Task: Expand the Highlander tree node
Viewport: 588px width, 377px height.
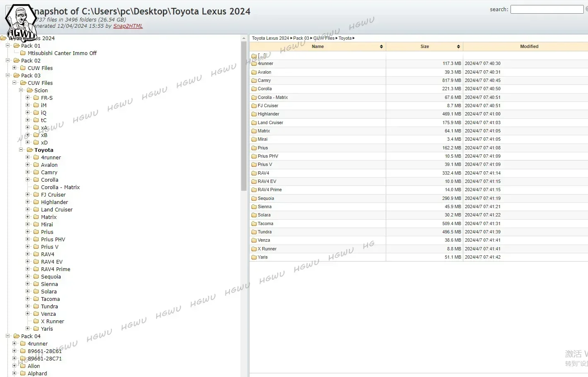Action: (28, 202)
